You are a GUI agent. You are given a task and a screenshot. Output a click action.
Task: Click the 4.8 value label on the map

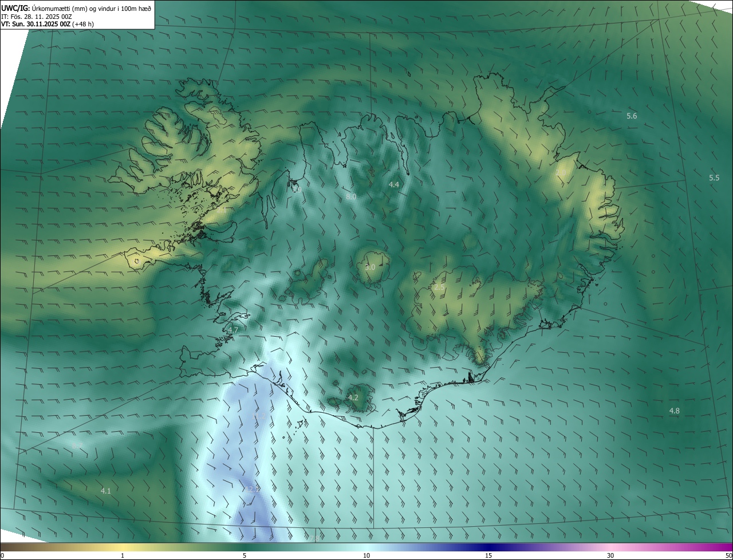[x=675, y=411]
